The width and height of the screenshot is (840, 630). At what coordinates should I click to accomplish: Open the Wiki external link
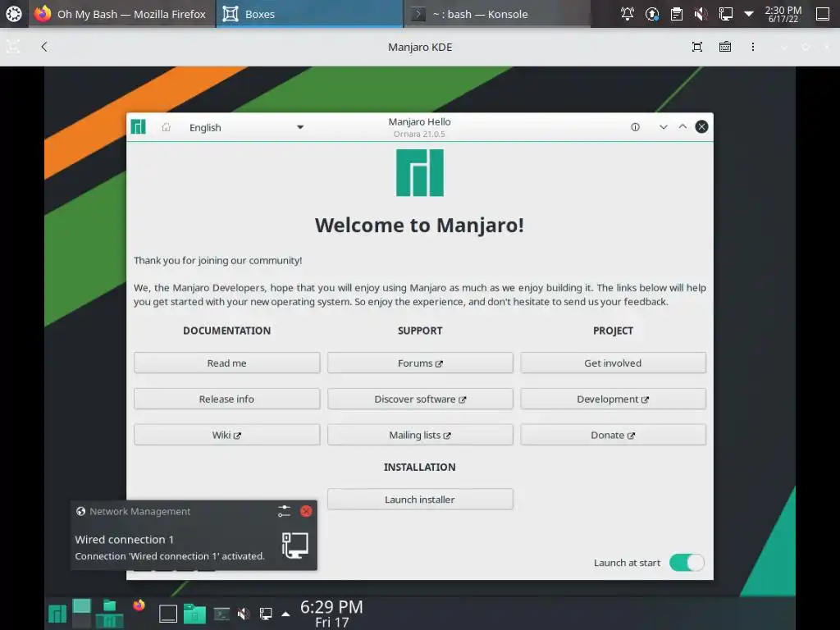[226, 435]
